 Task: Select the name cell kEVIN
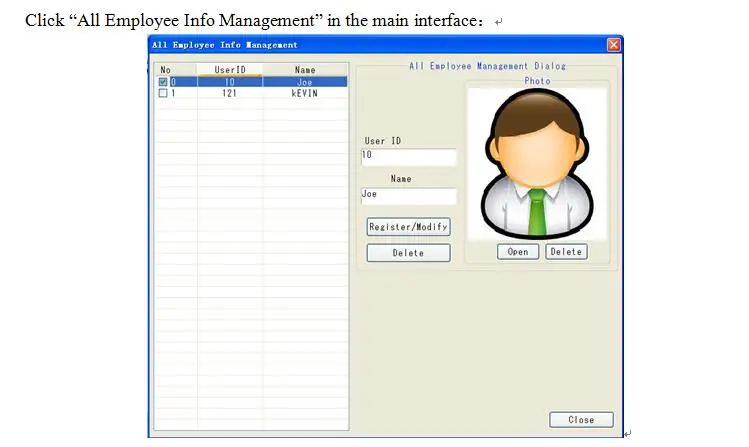305,93
